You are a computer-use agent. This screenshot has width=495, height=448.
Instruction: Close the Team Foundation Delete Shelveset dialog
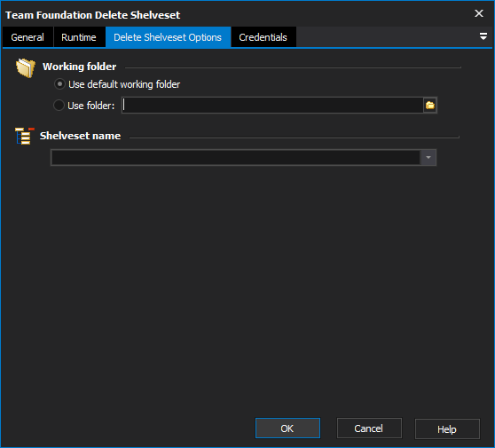tap(479, 13)
